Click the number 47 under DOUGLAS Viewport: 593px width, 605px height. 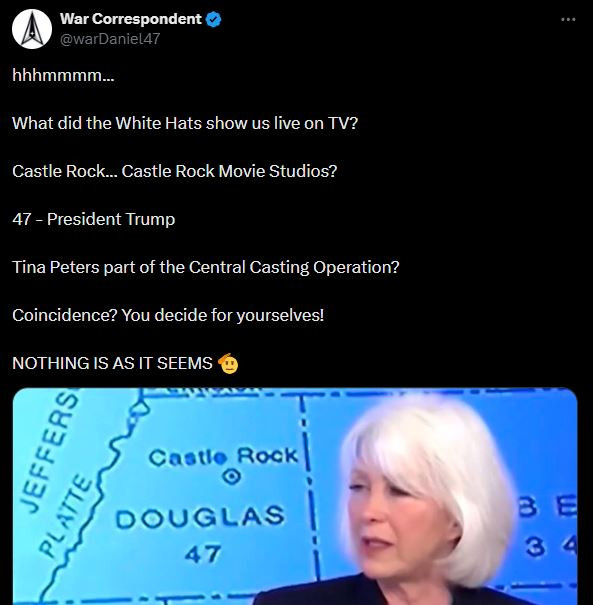pyautogui.click(x=203, y=554)
